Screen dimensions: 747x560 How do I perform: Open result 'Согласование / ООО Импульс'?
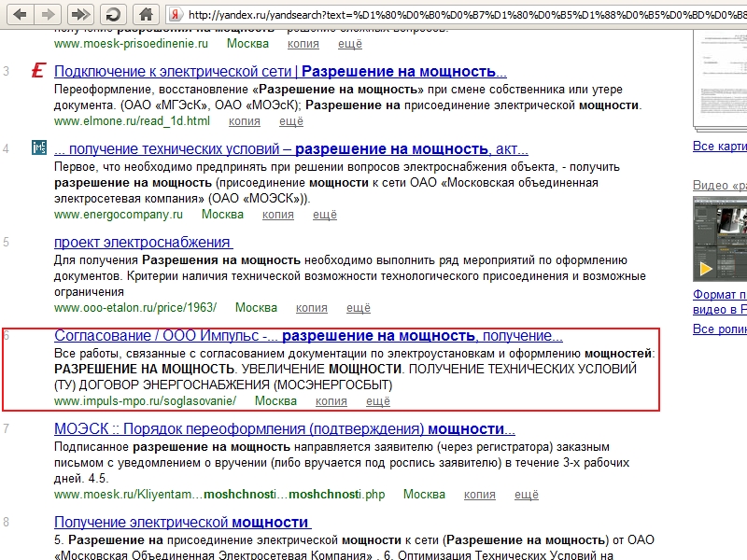point(308,336)
